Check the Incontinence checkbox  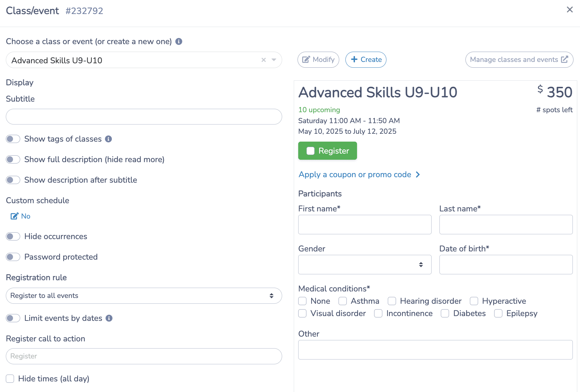coord(378,313)
